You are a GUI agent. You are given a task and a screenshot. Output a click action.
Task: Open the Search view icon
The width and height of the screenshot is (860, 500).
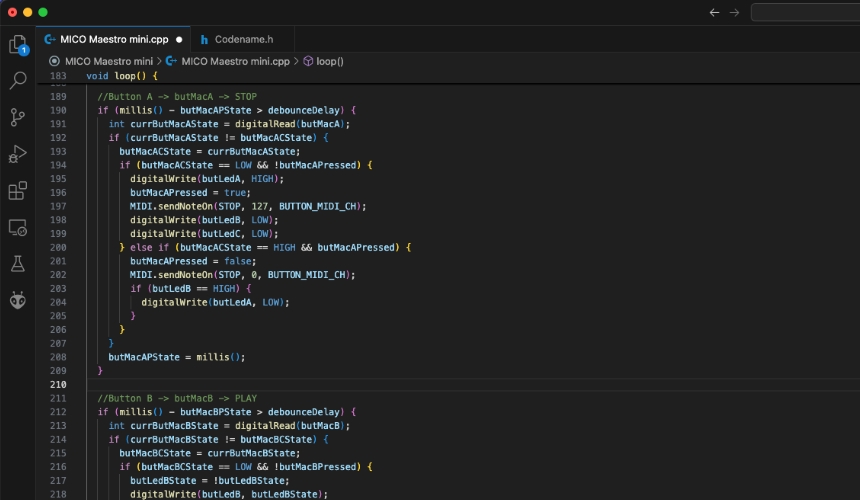(x=18, y=81)
